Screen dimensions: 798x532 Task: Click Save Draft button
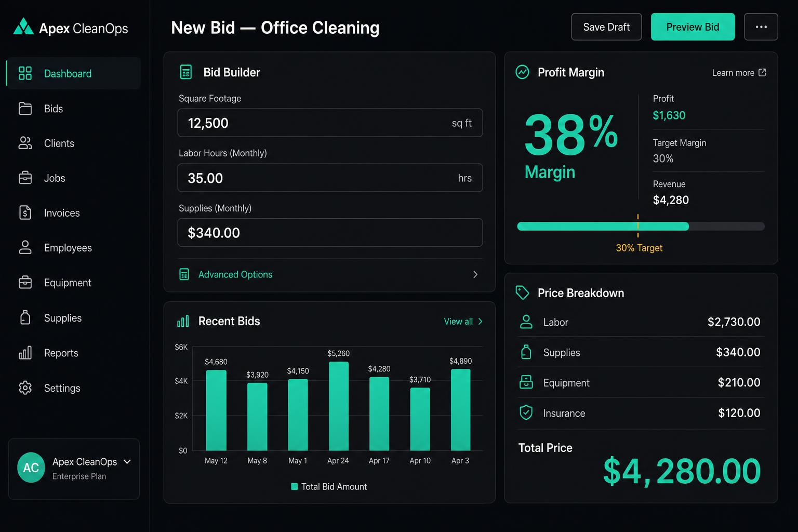606,26
